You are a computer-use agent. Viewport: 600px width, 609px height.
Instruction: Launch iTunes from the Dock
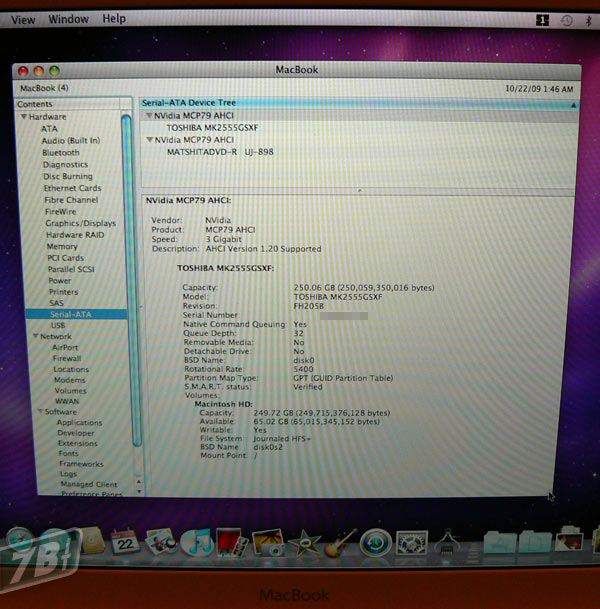pyautogui.click(x=197, y=542)
